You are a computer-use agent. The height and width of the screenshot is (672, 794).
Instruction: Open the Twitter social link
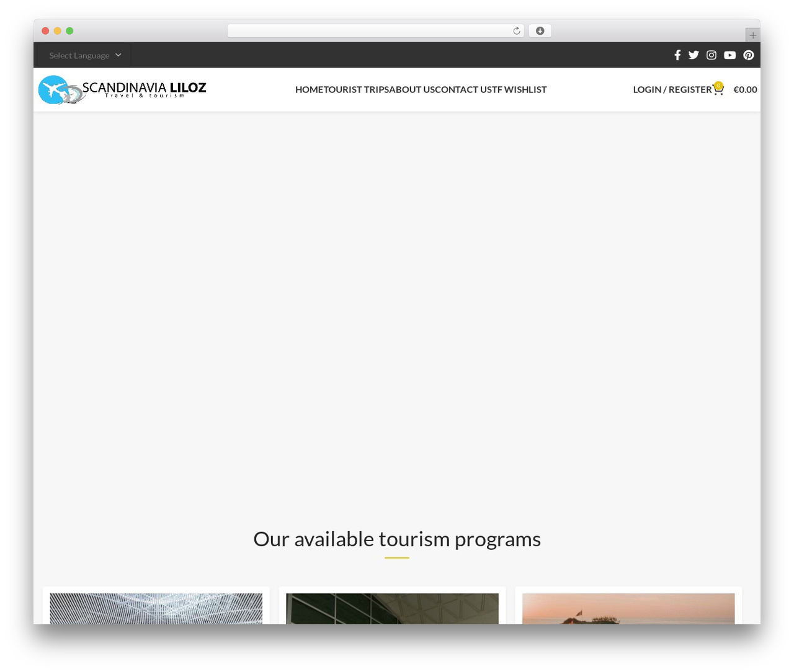pyautogui.click(x=694, y=55)
